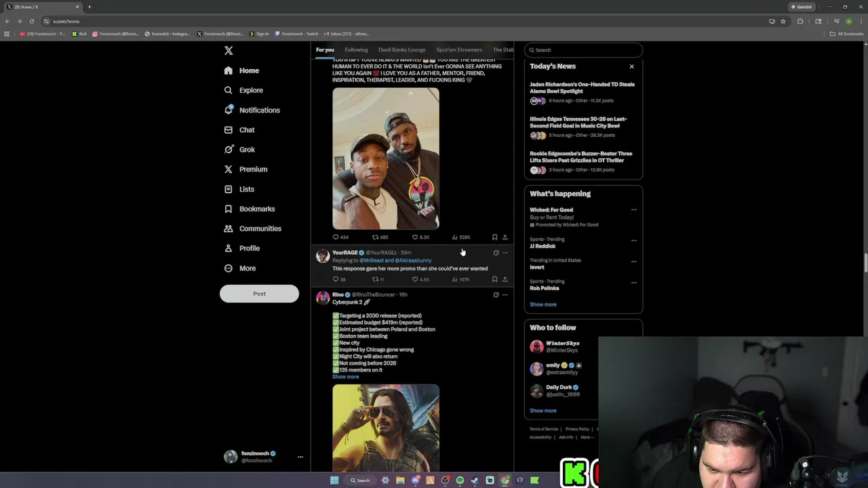Open Illinois Edges Tennessee news story

(578, 122)
